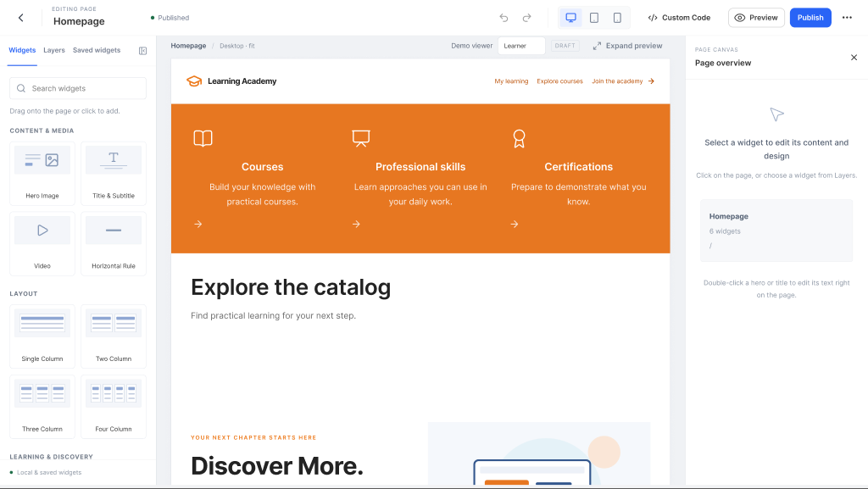Click the arrow next to Join the academy
868x489 pixels.
click(652, 81)
